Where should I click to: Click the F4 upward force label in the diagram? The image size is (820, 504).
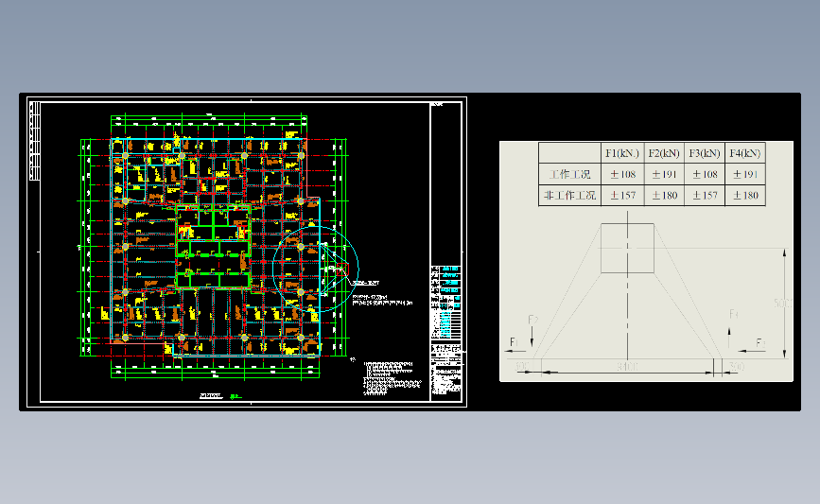(x=734, y=314)
